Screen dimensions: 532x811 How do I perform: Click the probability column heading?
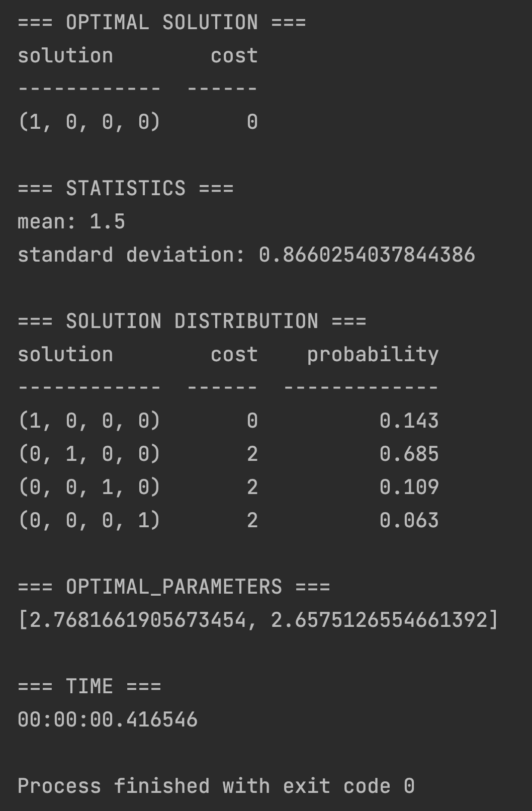click(373, 355)
